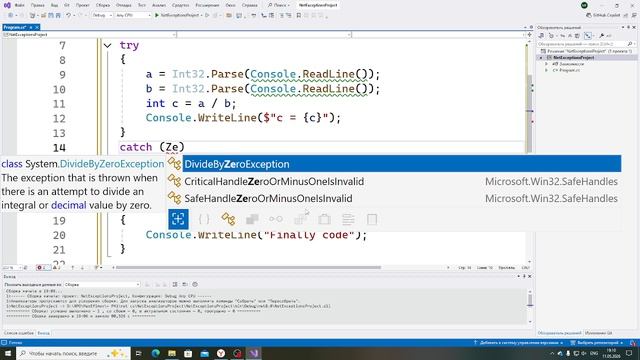
Task: Click the split editor plus icon
Action: (529, 35)
